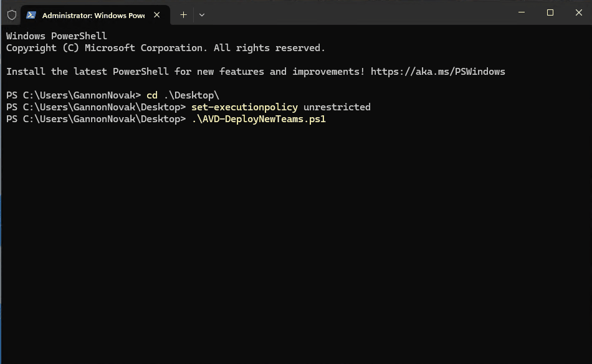Viewport: 592px width, 364px height.
Task: Click the administrator shield icon
Action: tap(11, 15)
